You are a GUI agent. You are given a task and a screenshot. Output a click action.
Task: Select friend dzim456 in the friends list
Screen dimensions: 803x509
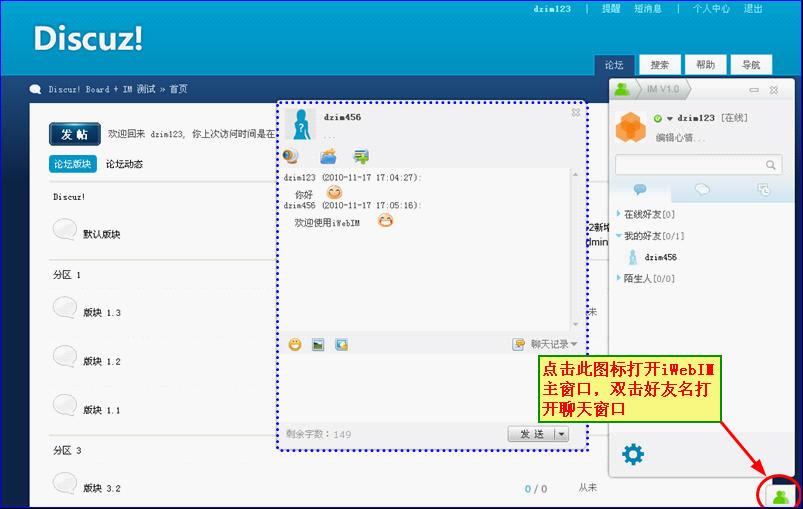pyautogui.click(x=661, y=257)
